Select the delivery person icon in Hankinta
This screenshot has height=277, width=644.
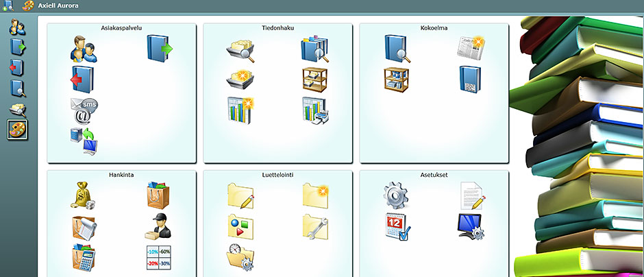pos(160,226)
